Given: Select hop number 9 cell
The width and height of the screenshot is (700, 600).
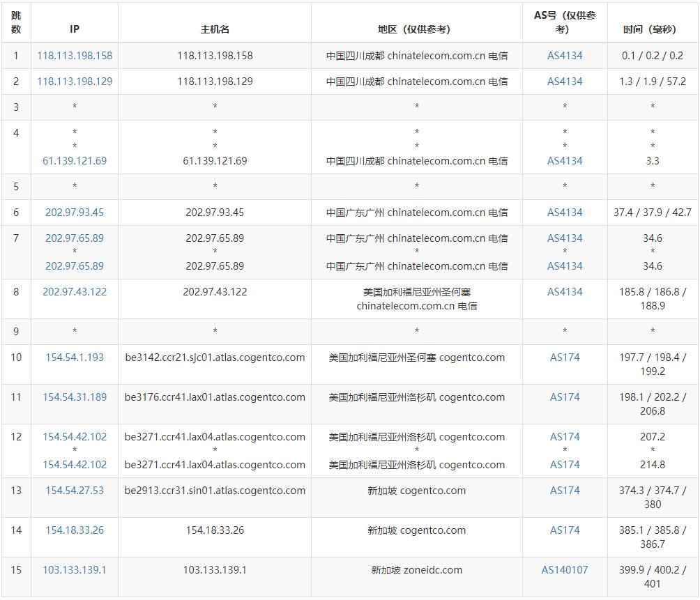Looking at the screenshot, I should point(16,332).
